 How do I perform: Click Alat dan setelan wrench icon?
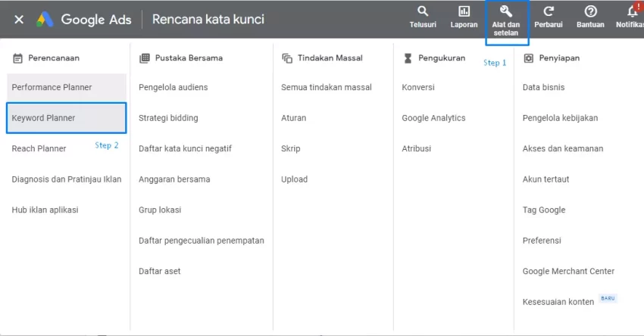click(506, 11)
